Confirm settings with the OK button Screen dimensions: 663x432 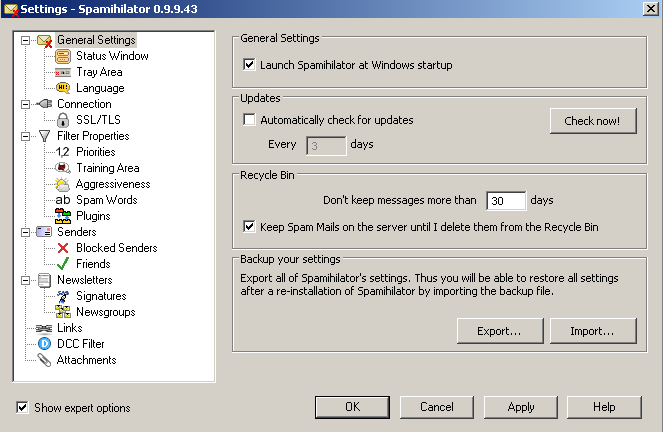[x=352, y=407]
